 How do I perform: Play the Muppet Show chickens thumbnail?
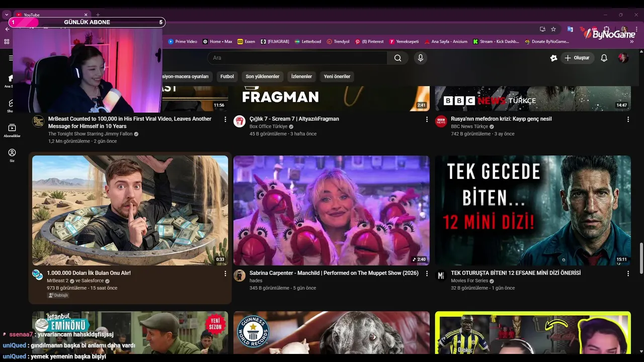click(x=332, y=210)
